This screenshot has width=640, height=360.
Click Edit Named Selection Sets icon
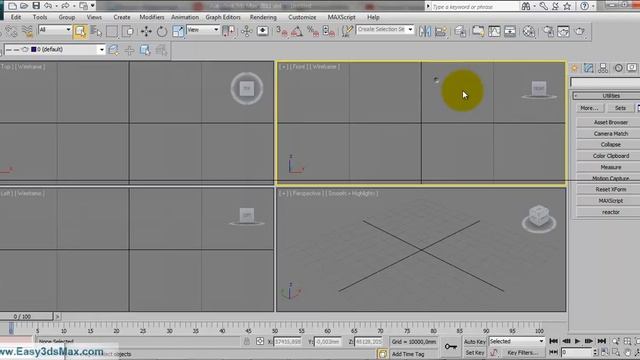(347, 31)
